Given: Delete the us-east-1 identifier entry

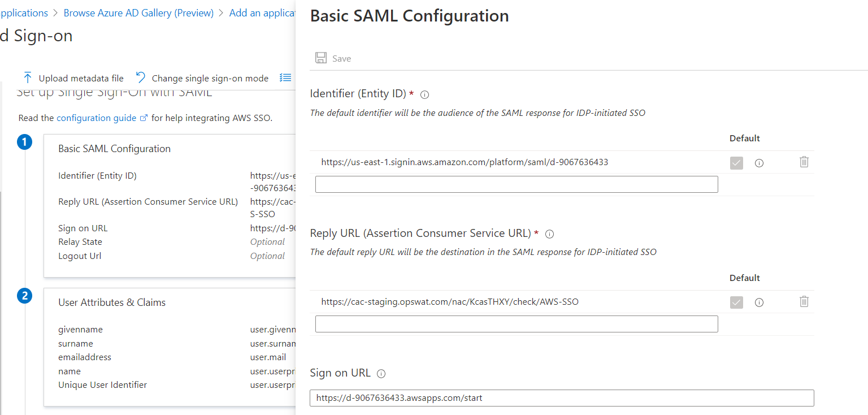Looking at the screenshot, I should point(804,162).
